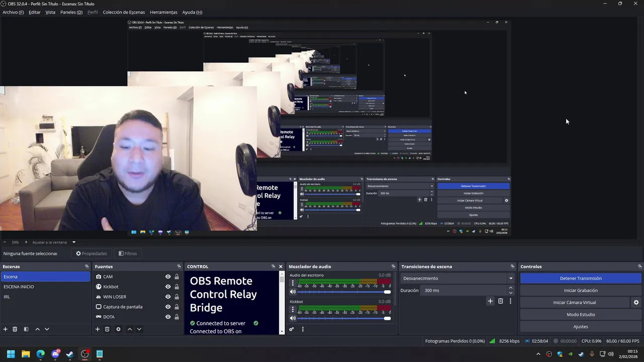
Task: Increase transition duration with up arrow
Action: point(511,288)
